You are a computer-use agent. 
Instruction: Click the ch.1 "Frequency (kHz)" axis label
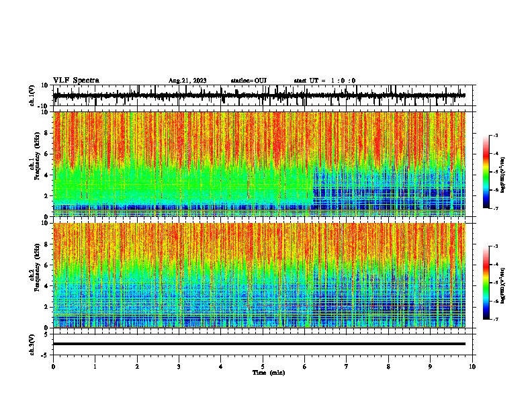tap(37, 156)
